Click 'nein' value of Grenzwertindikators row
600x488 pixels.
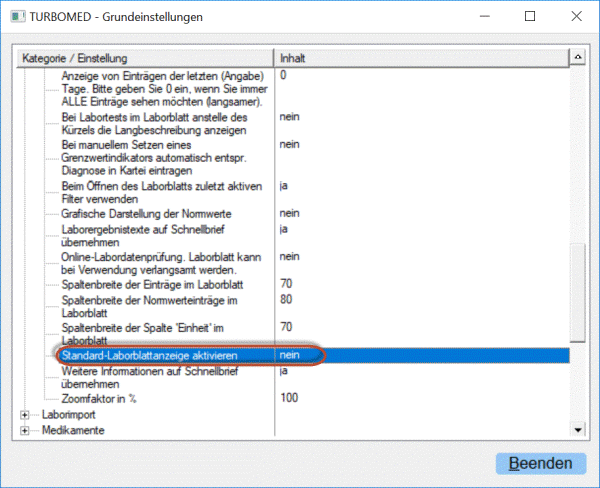[290, 144]
